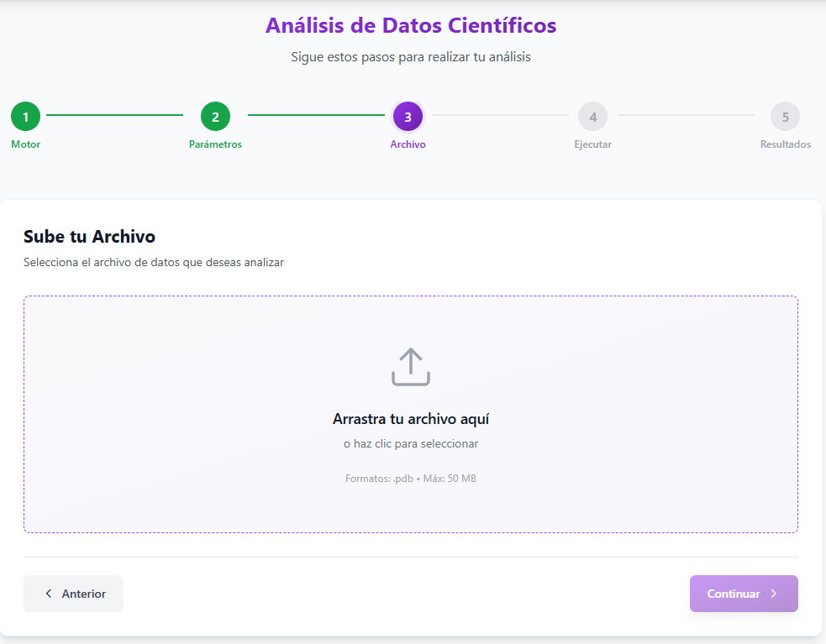Go to step 1 green circle
Viewport: 826px width, 644px height.
point(25,117)
